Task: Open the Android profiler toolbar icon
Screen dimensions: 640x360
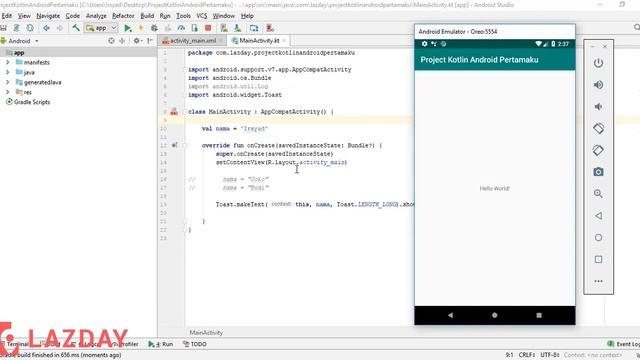Action: pos(181,28)
